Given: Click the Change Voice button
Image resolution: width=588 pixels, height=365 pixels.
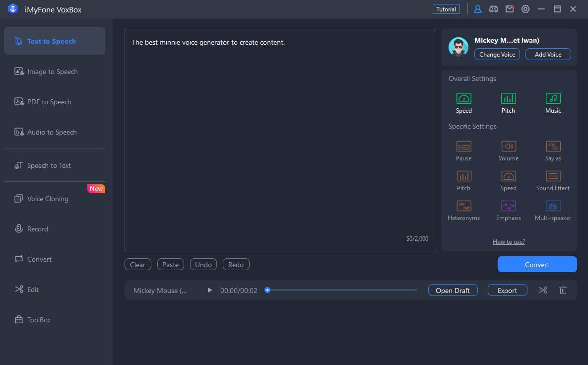Looking at the screenshot, I should click(x=497, y=55).
